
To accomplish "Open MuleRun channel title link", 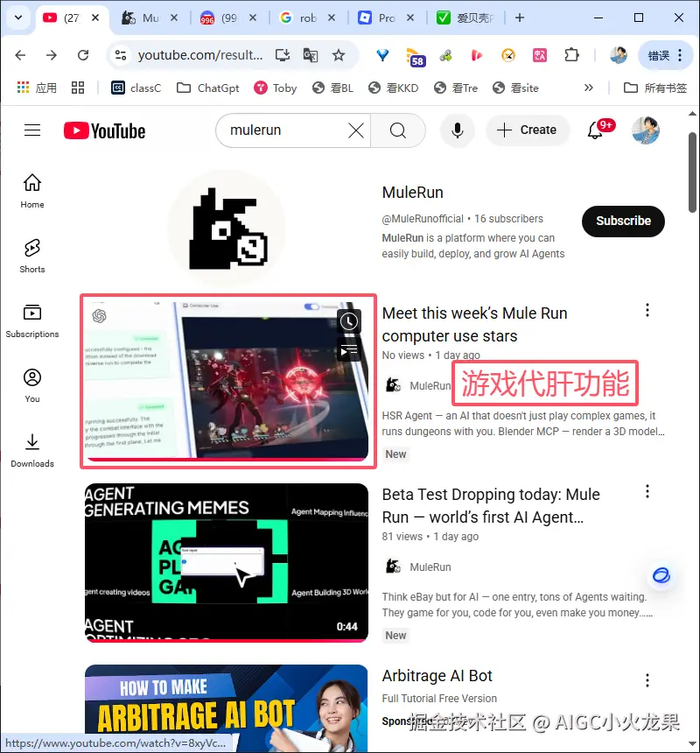I will [x=413, y=193].
